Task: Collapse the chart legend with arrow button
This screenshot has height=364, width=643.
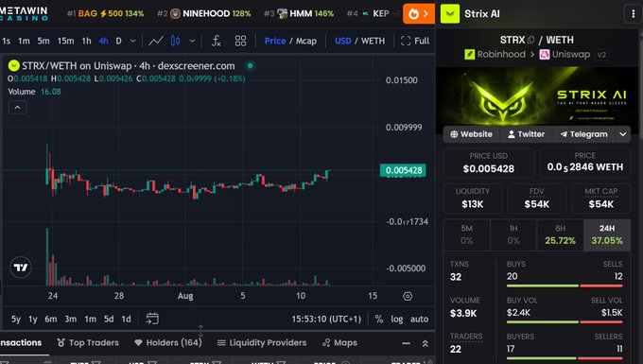Action: (17, 108)
